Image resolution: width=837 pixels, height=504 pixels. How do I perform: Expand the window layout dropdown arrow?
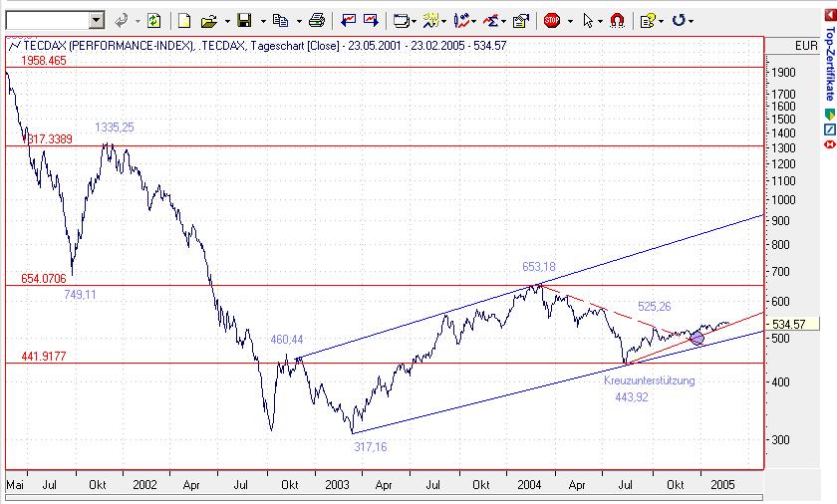tap(414, 21)
